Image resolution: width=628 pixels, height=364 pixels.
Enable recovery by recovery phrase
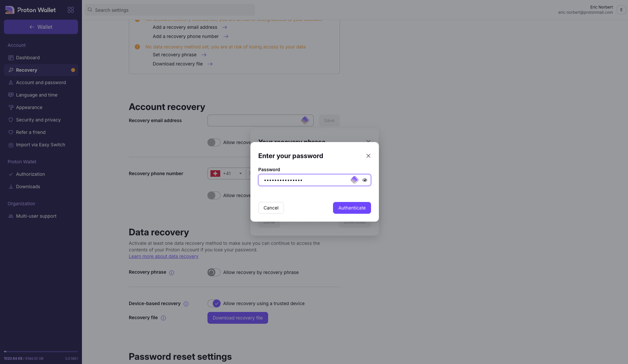click(214, 272)
